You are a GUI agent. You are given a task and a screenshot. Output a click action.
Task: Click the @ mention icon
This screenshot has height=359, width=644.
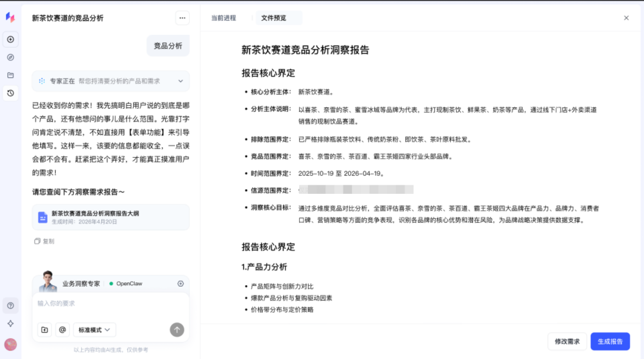tap(62, 330)
